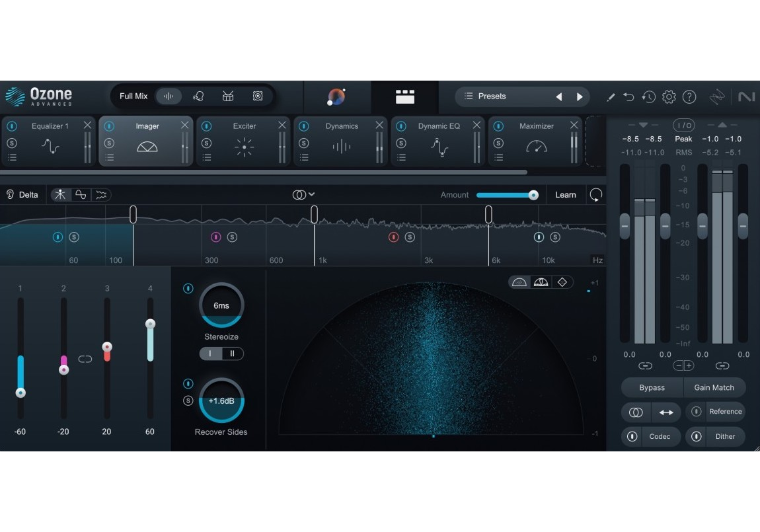Screen dimensions: 760x532
Task: Click the I/O meter button
Action: (x=684, y=126)
